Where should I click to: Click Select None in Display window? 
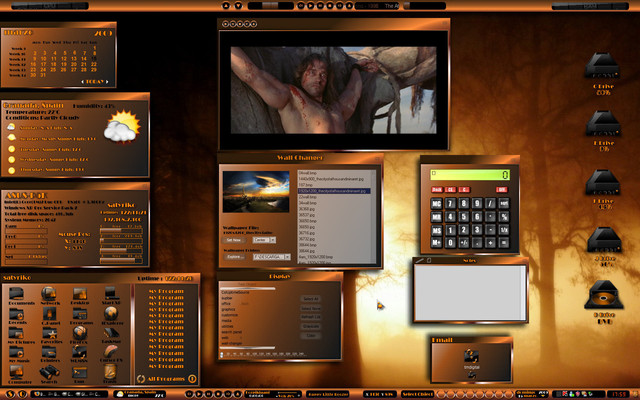[x=311, y=308]
